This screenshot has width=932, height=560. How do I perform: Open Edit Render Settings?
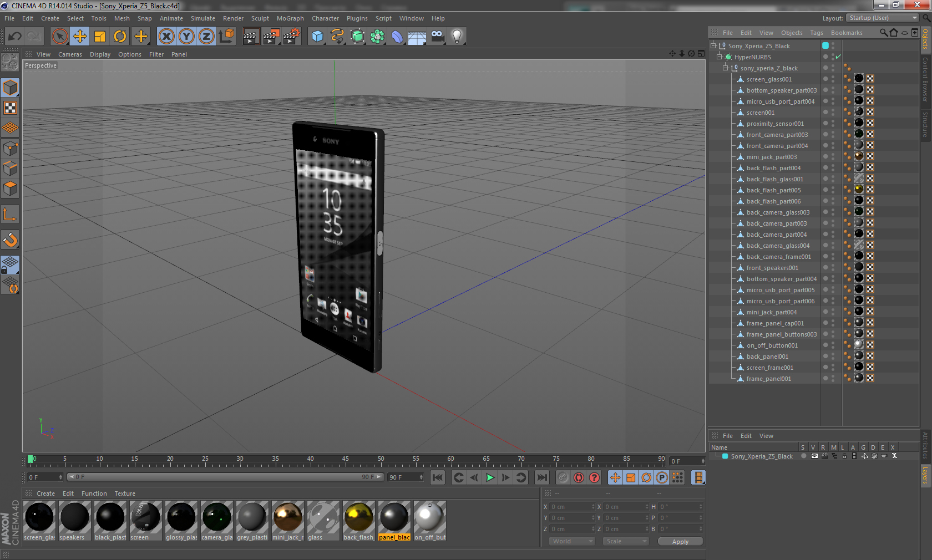point(292,37)
